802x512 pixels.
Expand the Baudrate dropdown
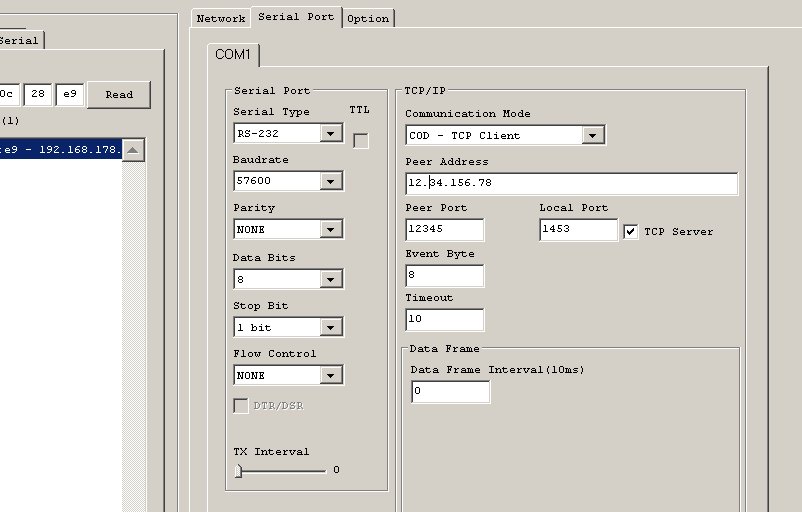[x=332, y=181]
